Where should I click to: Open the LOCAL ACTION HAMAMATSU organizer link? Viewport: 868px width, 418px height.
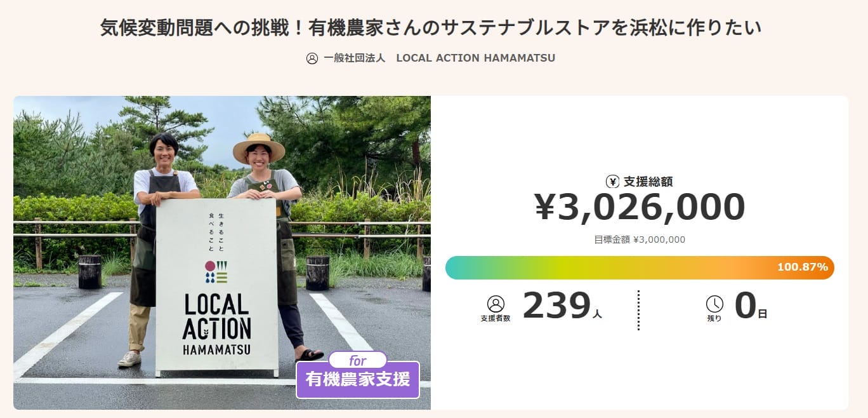pyautogui.click(x=439, y=58)
